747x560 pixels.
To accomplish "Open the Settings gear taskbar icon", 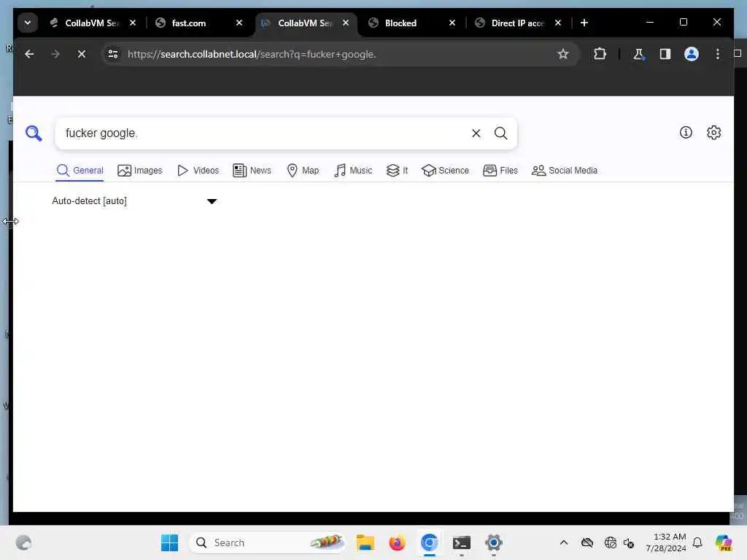I will (494, 542).
